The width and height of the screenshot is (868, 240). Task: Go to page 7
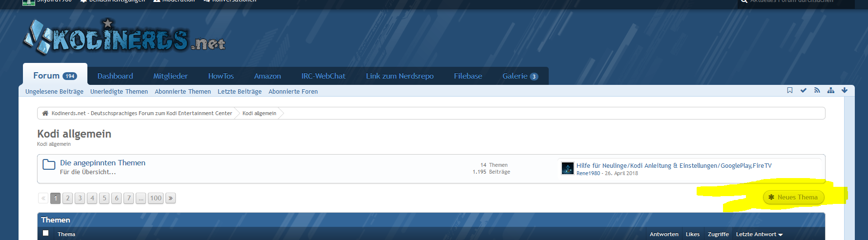coord(129,198)
